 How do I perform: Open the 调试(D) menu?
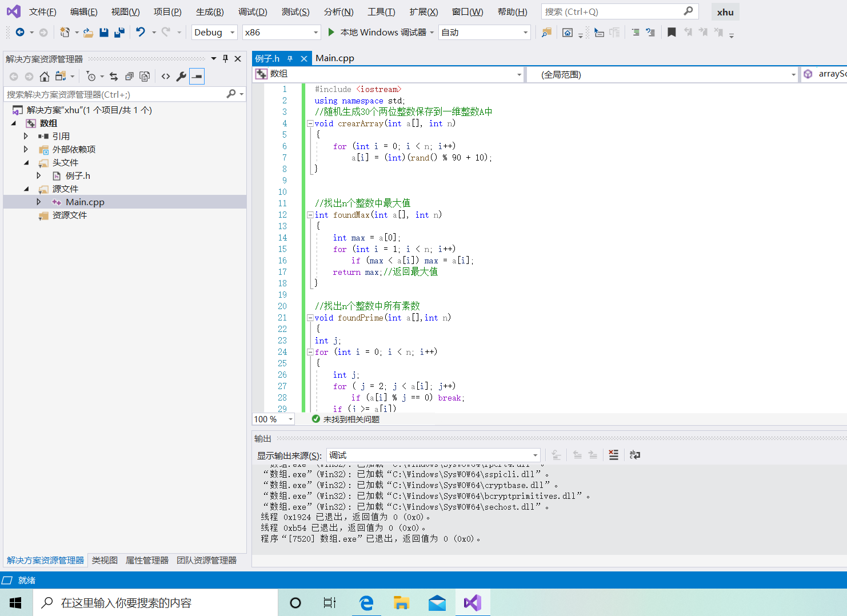(253, 12)
